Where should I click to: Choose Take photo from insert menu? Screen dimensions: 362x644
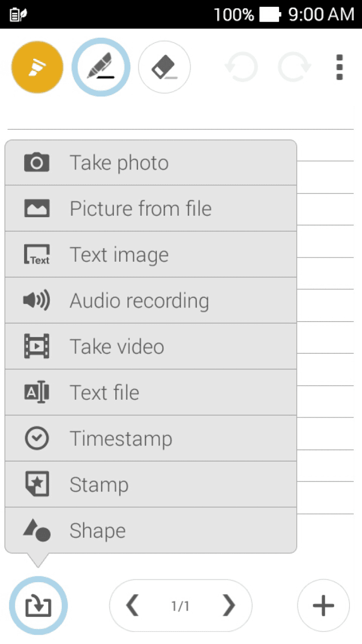click(151, 163)
